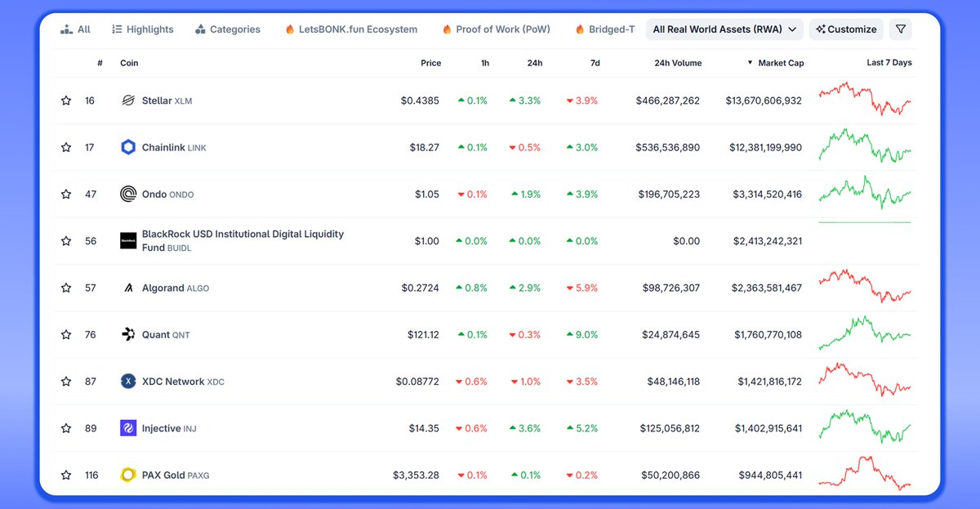980x509 pixels.
Task: Open the XDC Network coin page
Action: pyautogui.click(x=183, y=382)
